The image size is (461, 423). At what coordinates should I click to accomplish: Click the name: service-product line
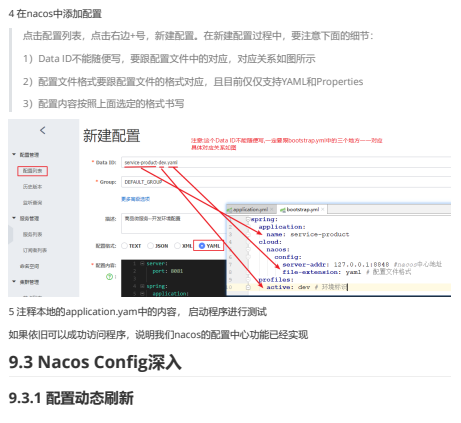tap(308, 234)
